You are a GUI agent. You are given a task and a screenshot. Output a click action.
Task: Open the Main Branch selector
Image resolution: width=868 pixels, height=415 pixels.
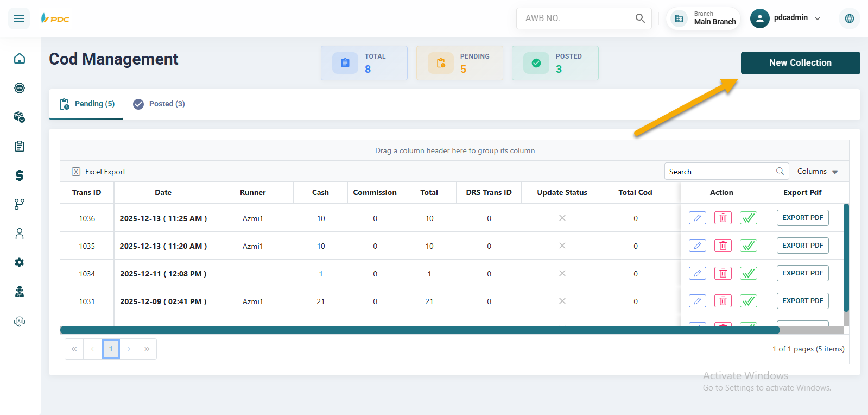(x=704, y=18)
